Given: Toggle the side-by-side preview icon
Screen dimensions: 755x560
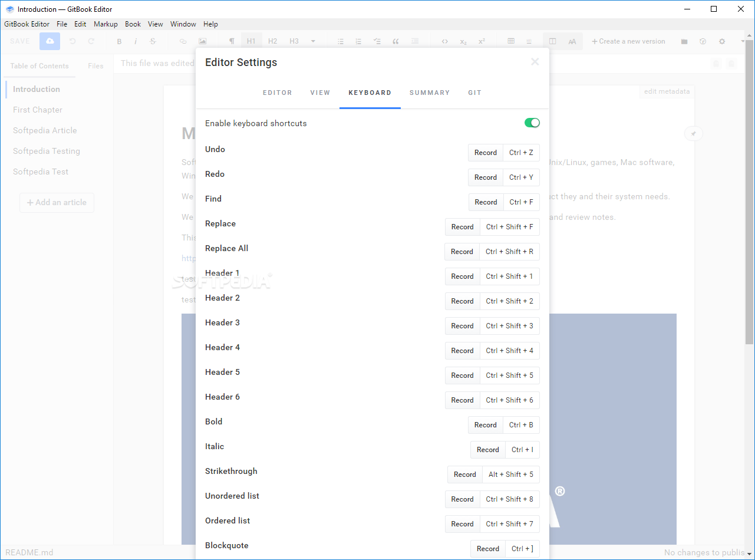Looking at the screenshot, I should coord(553,41).
